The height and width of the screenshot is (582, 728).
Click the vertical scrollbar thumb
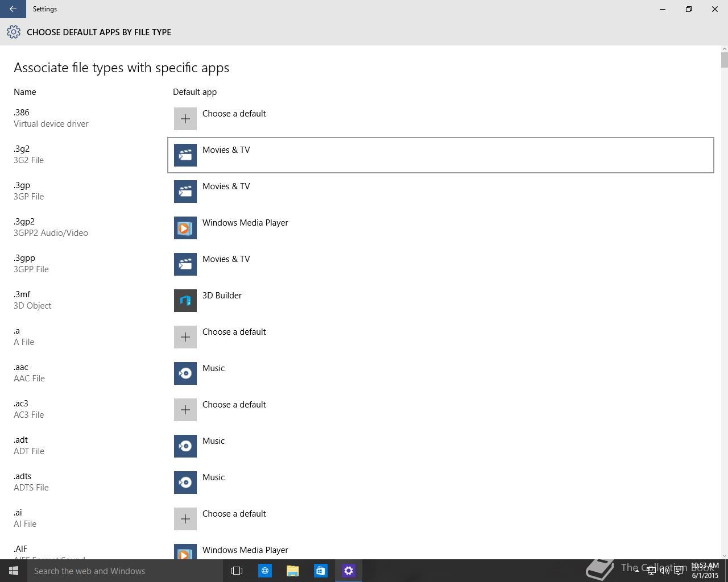724,60
